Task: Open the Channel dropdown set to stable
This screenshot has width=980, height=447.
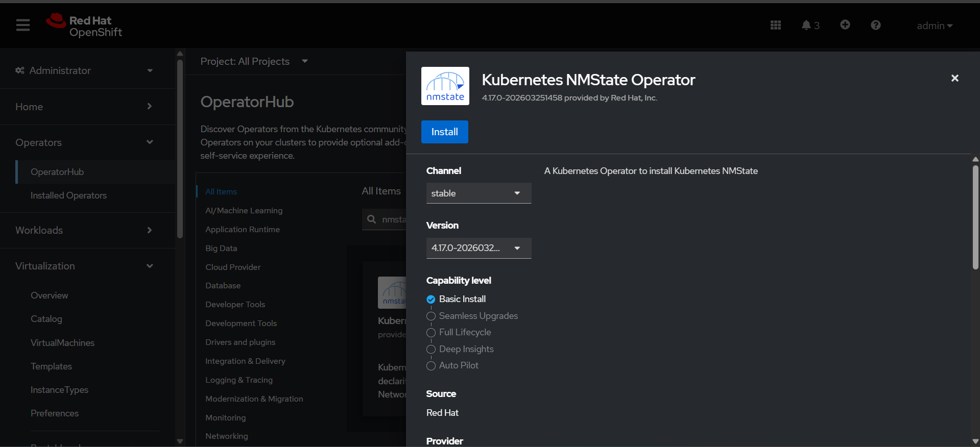Action: coord(479,193)
